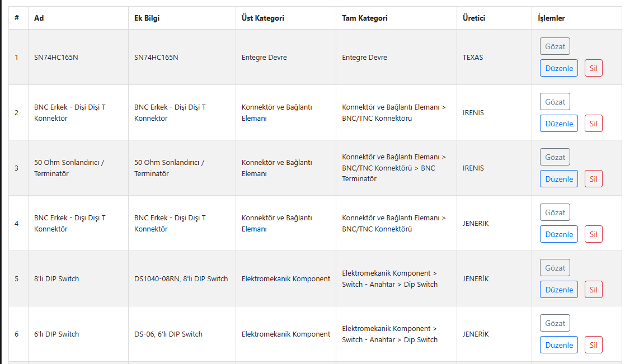Browse the 8'li DIP Switch row with Gözat
625x364 pixels.
click(x=554, y=268)
